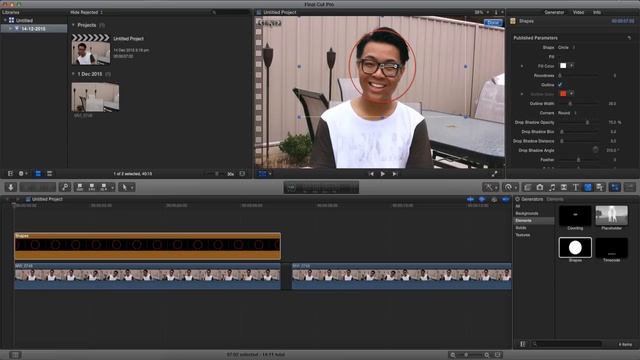640x360 pixels.
Task: Collapse the Untitled library in sidebar
Action: pos(5,20)
